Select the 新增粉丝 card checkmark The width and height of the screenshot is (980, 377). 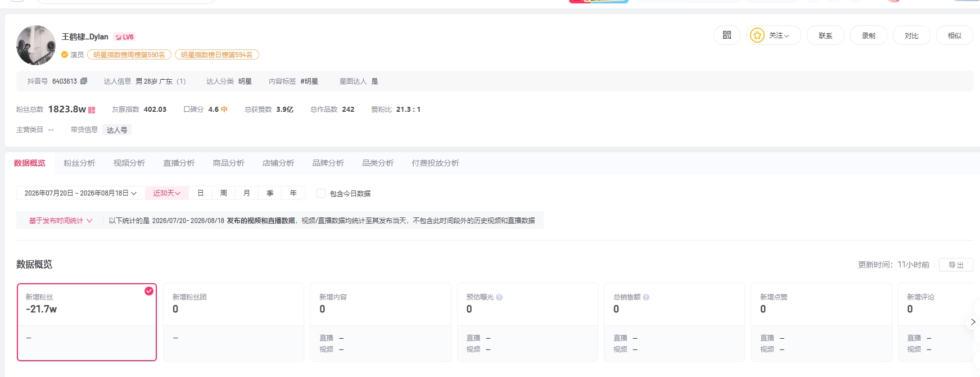149,291
